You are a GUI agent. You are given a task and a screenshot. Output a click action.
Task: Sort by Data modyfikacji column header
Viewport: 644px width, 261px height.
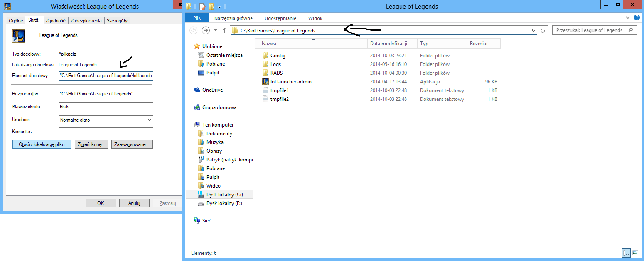point(393,43)
